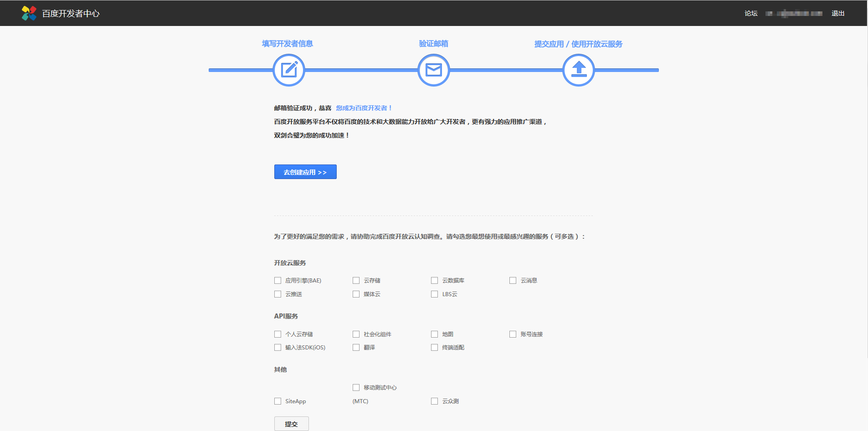The width and height of the screenshot is (868, 431).
Task: Click the (MTC) label text
Action: point(360,401)
